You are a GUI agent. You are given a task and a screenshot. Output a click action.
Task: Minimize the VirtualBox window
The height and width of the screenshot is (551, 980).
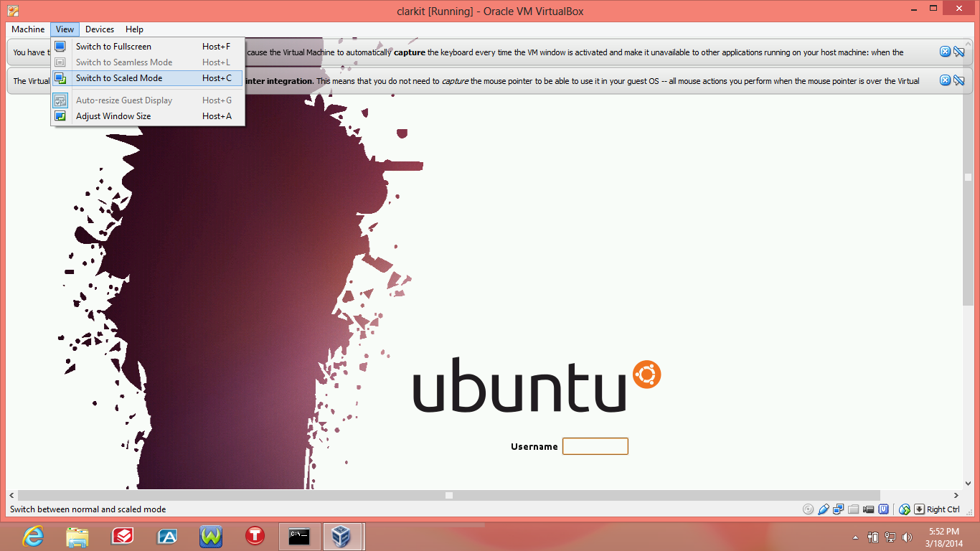point(913,10)
